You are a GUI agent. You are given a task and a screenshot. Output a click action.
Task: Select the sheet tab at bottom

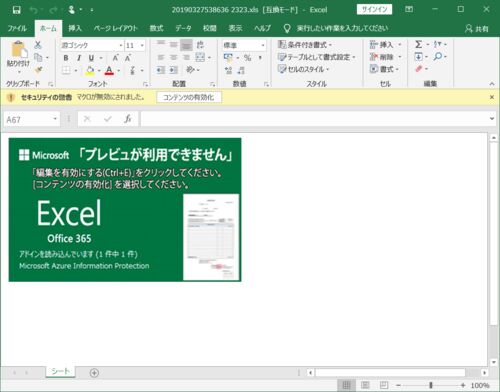pos(60,371)
